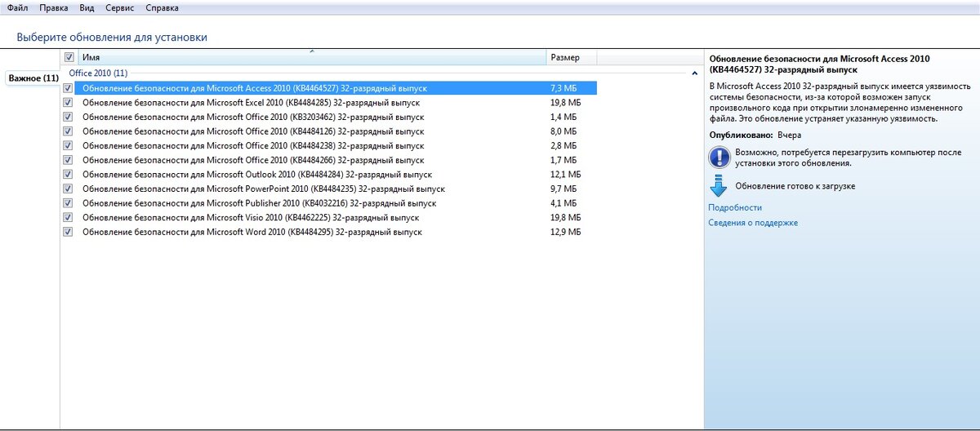Click the blue download-ready arrow icon
This screenshot has width=980, height=431.
click(x=719, y=186)
